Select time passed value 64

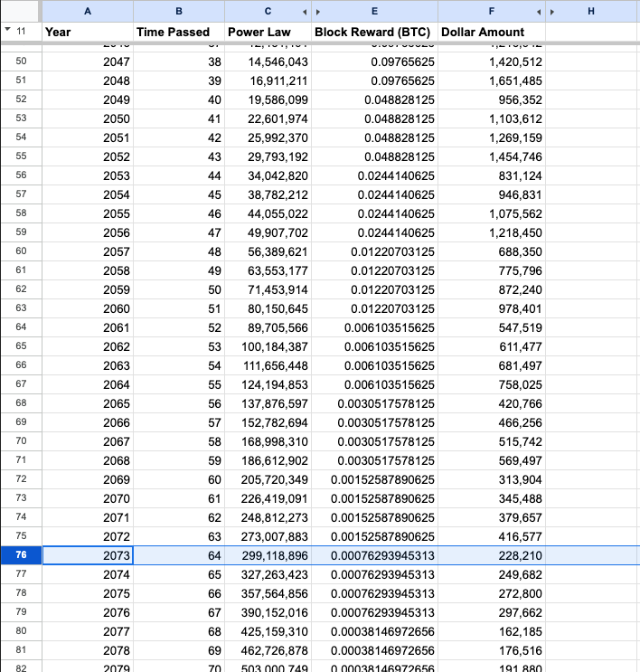coord(179,555)
